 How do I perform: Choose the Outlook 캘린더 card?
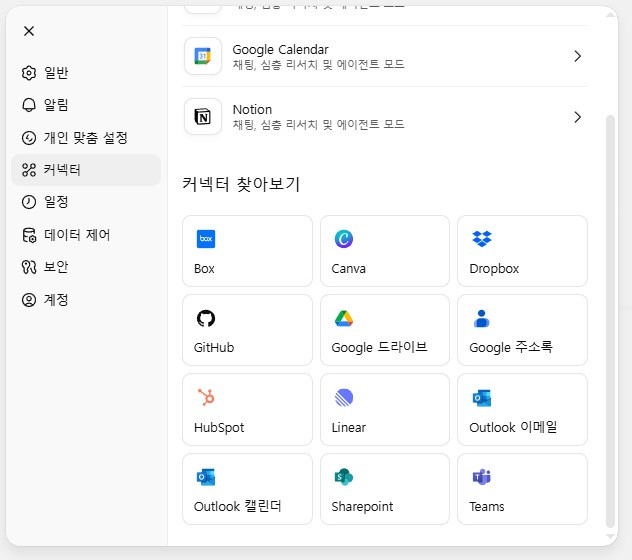coord(247,489)
